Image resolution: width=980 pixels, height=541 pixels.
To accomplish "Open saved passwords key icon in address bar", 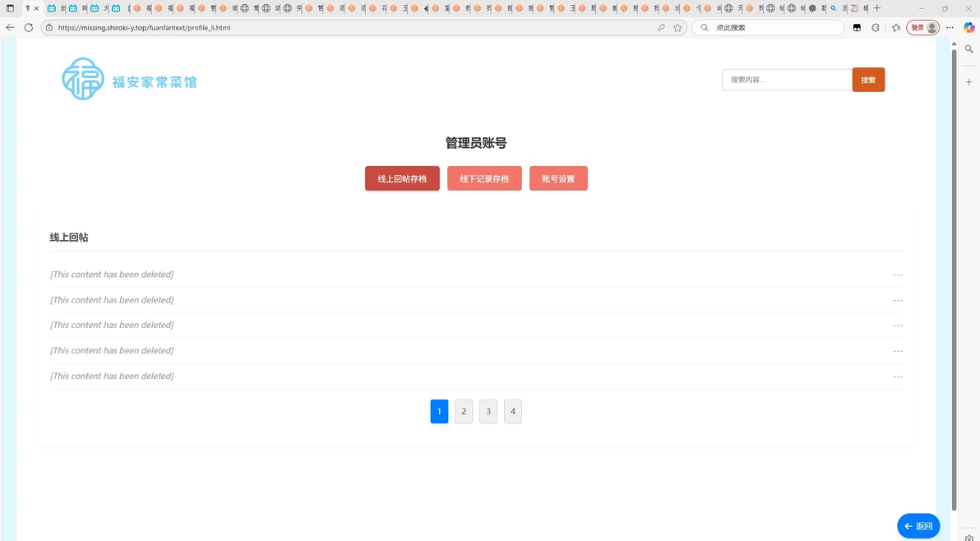I will pos(661,27).
